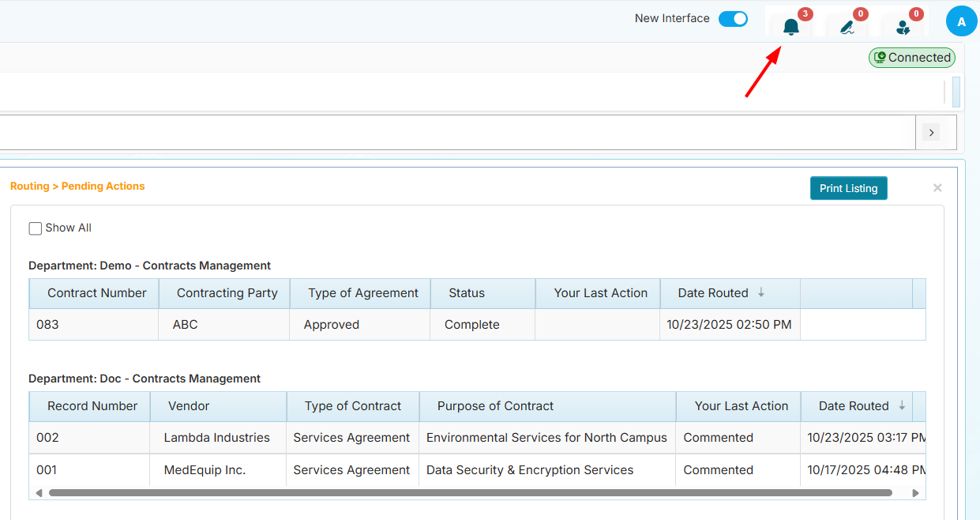This screenshot has height=520, width=980.
Task: Close the Pending Actions panel
Action: pos(937,187)
